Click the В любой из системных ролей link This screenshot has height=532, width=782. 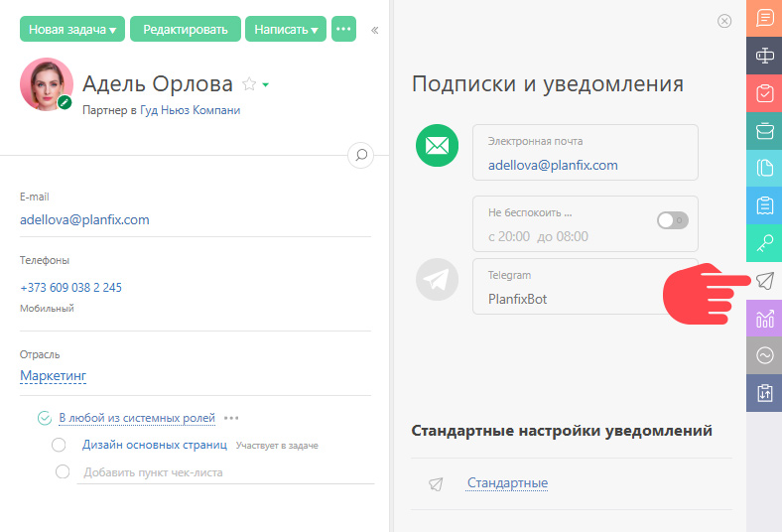137,418
